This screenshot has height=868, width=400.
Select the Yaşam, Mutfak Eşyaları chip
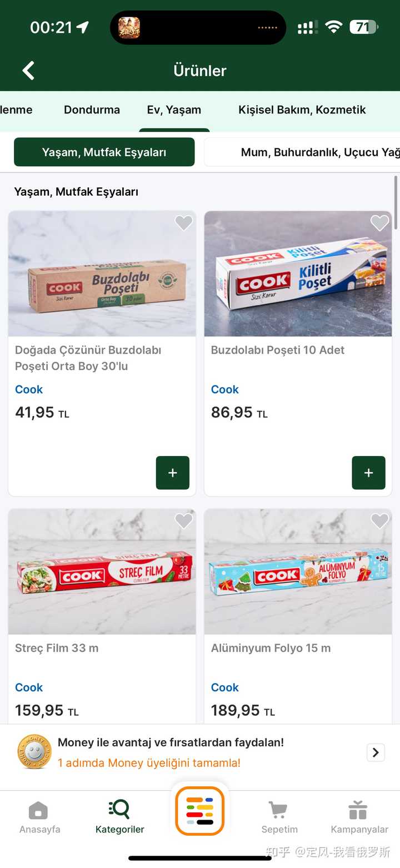[x=104, y=152]
